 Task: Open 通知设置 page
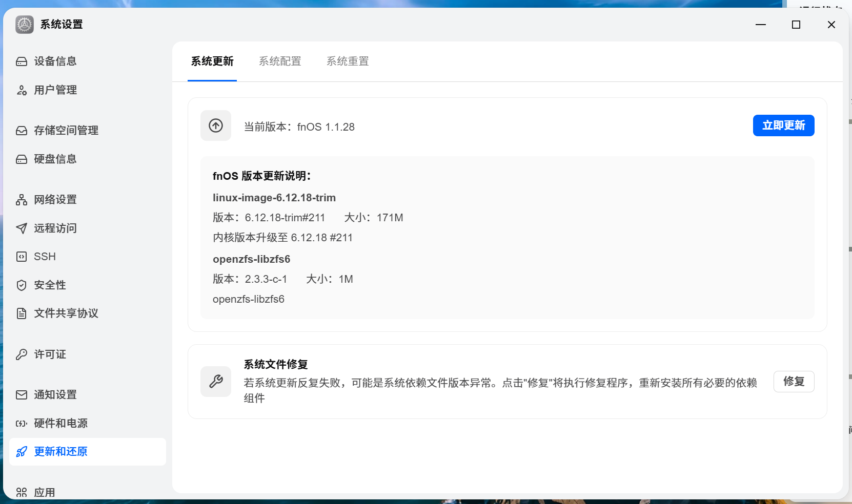[x=88, y=395]
